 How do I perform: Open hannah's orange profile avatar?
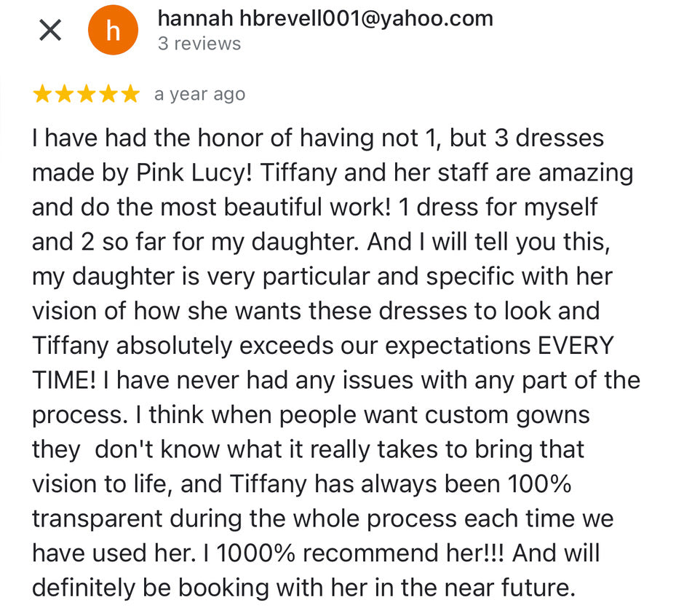pos(113,30)
